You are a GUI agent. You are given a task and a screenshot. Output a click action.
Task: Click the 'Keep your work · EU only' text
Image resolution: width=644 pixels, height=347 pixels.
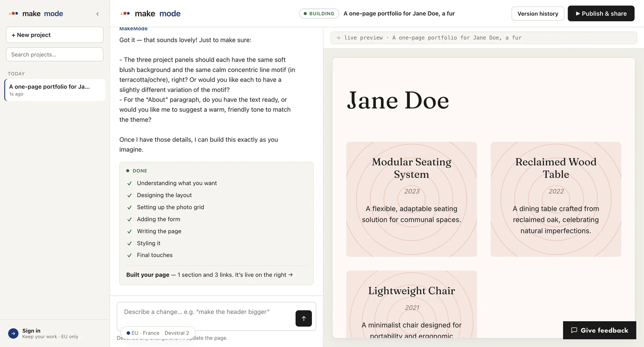point(50,337)
